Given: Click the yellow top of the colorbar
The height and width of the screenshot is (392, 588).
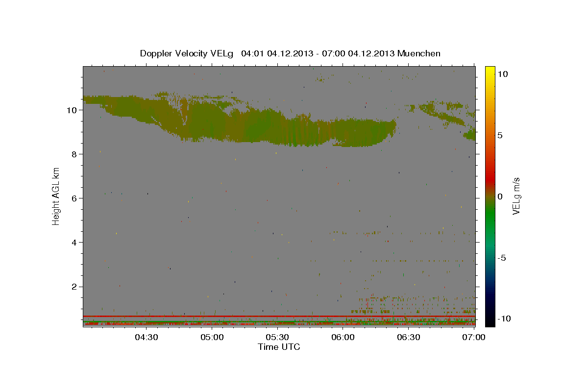Looking at the screenshot, I should click(x=490, y=71).
